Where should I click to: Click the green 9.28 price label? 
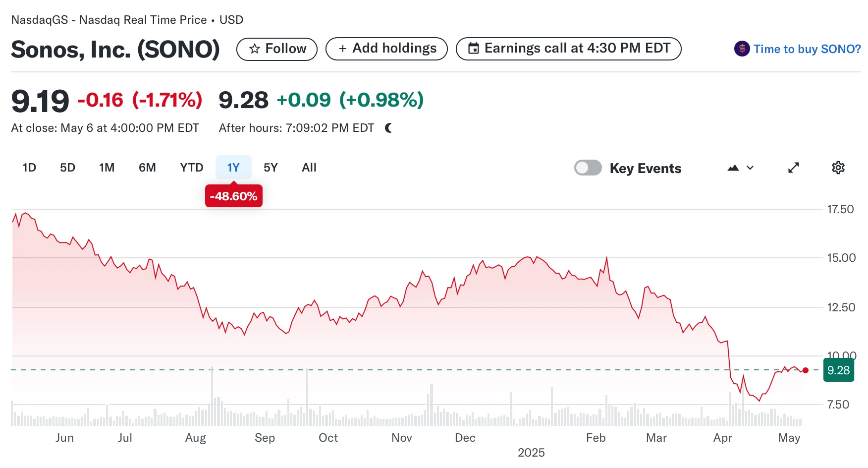pyautogui.click(x=838, y=370)
